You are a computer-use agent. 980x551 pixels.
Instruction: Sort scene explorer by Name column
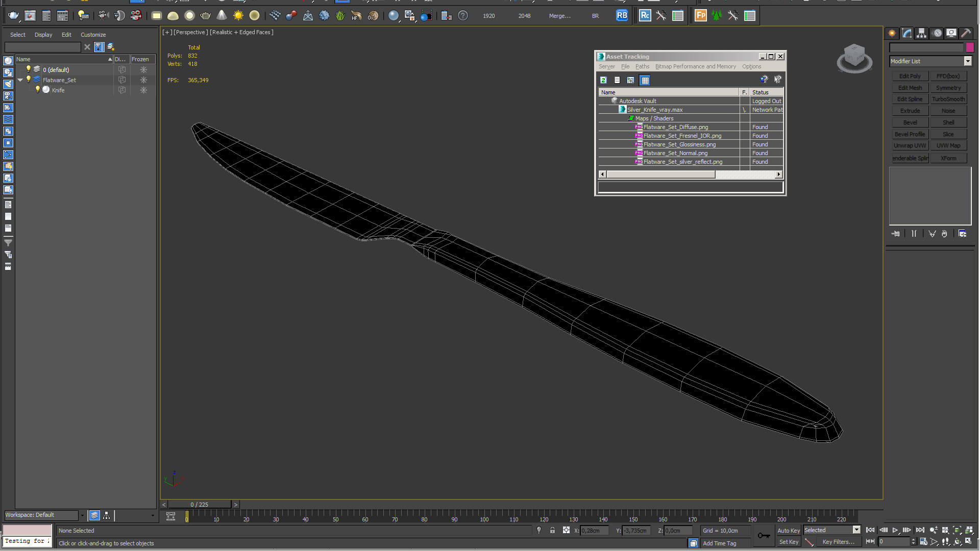coord(64,59)
